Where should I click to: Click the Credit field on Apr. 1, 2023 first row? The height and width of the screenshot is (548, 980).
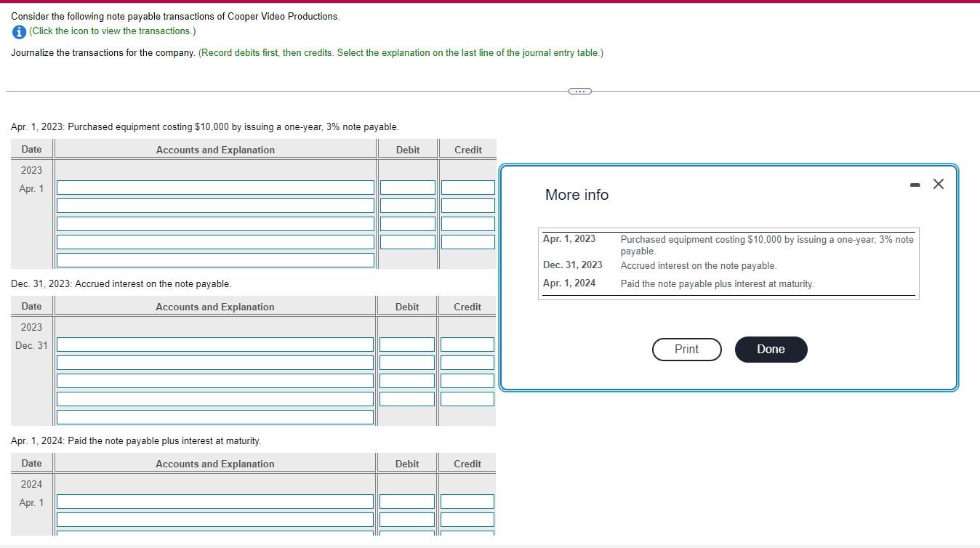pyautogui.click(x=467, y=188)
